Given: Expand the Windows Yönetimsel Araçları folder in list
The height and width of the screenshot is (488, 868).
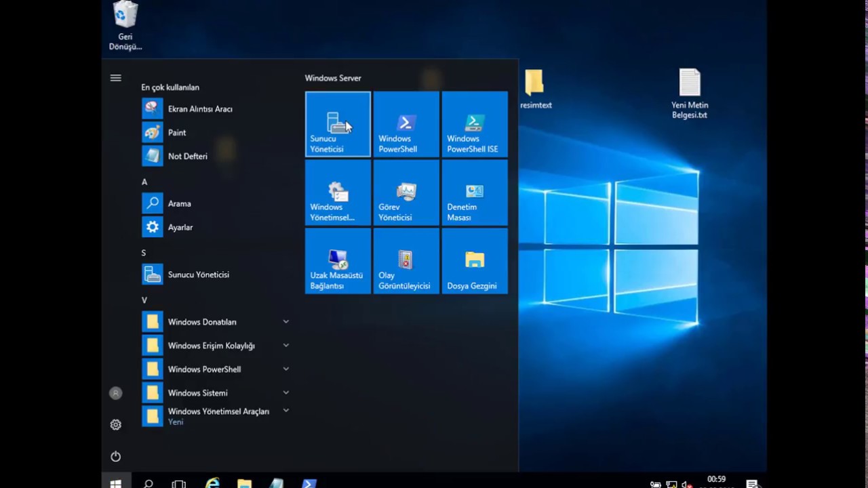Looking at the screenshot, I should click(216, 416).
